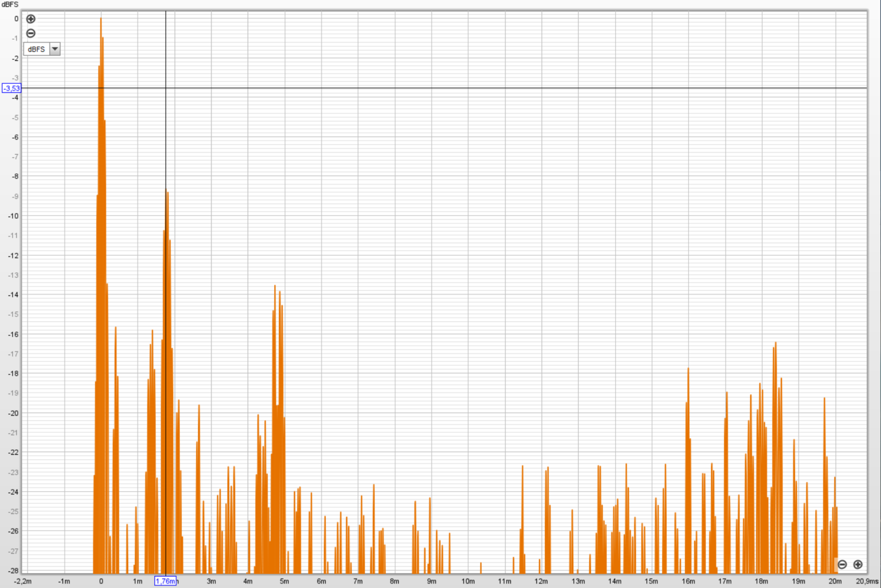
Task: Click the 1,76m cursor time readout
Action: [166, 581]
